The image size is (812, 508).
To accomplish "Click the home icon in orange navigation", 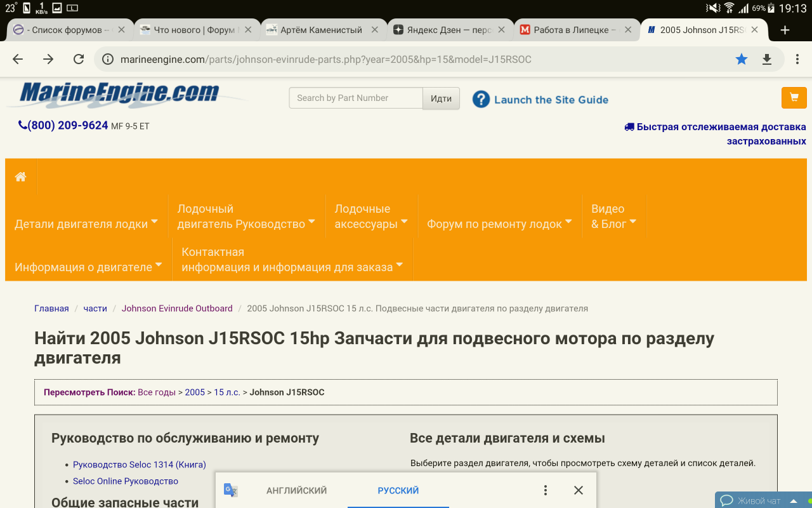I will tap(21, 177).
